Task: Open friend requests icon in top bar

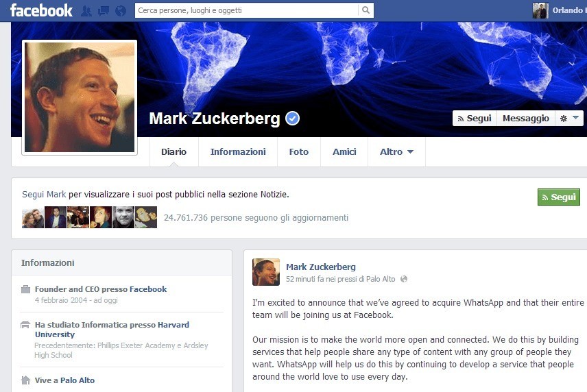Action: point(86,11)
